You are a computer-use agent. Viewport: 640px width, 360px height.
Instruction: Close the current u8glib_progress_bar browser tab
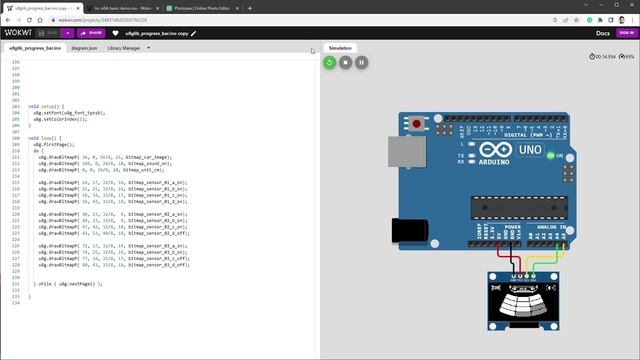click(x=78, y=8)
